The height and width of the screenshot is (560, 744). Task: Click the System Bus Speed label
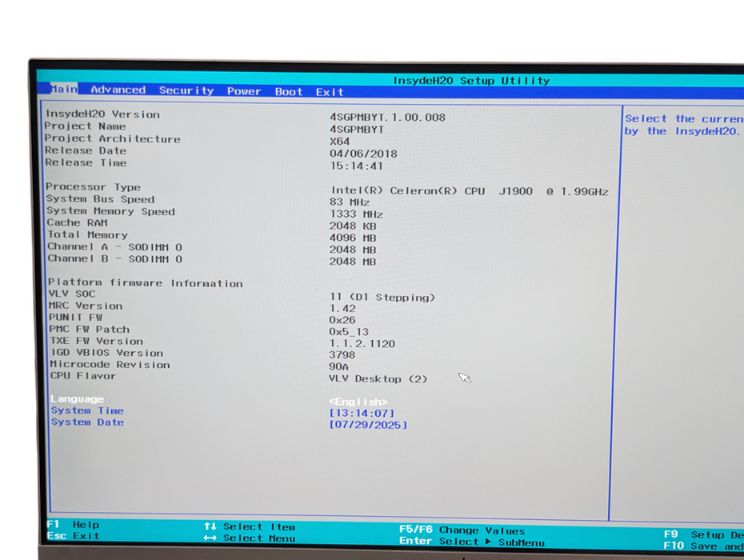(100, 199)
